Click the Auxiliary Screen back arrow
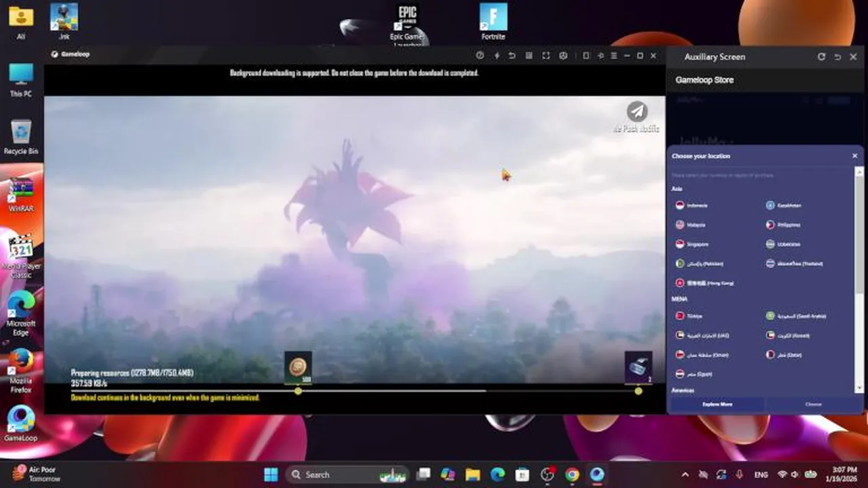The image size is (868, 488). coord(837,57)
